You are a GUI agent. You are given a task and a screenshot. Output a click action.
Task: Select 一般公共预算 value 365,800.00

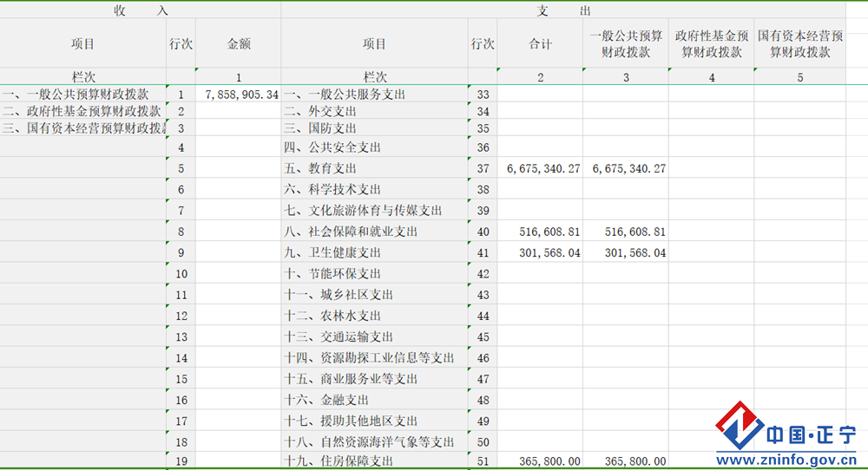[626, 460]
